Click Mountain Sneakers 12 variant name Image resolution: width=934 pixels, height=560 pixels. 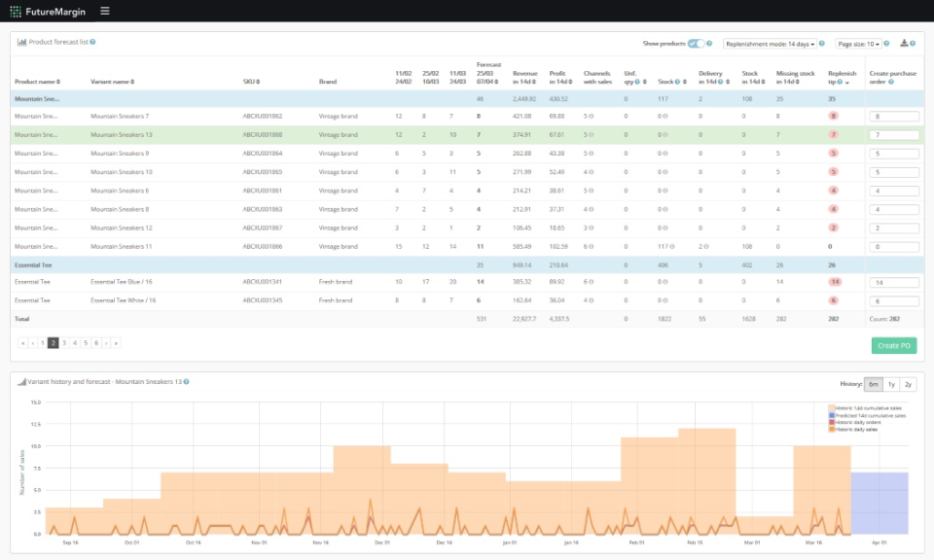coord(122,227)
